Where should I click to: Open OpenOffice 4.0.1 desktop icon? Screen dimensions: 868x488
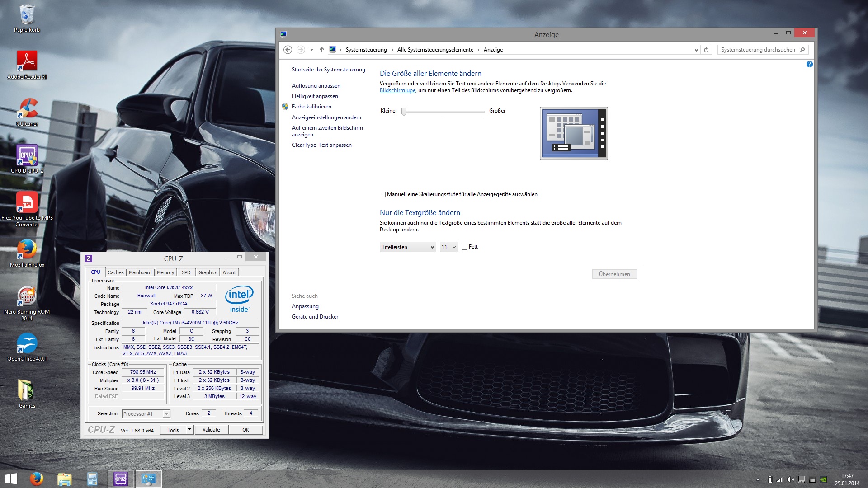tap(27, 344)
